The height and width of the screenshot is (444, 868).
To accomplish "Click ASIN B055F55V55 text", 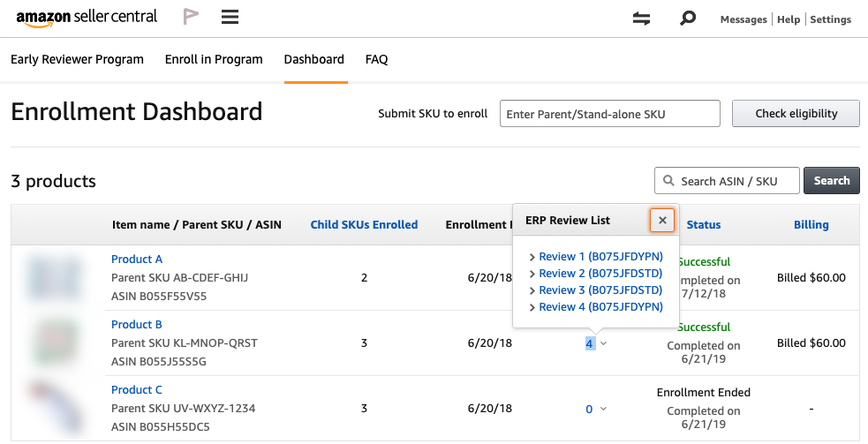I will [159, 297].
